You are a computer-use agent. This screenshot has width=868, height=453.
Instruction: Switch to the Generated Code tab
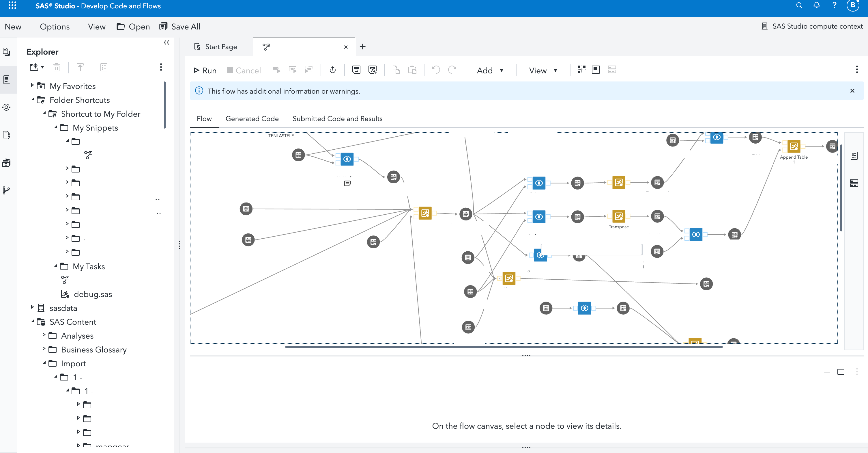(x=252, y=118)
